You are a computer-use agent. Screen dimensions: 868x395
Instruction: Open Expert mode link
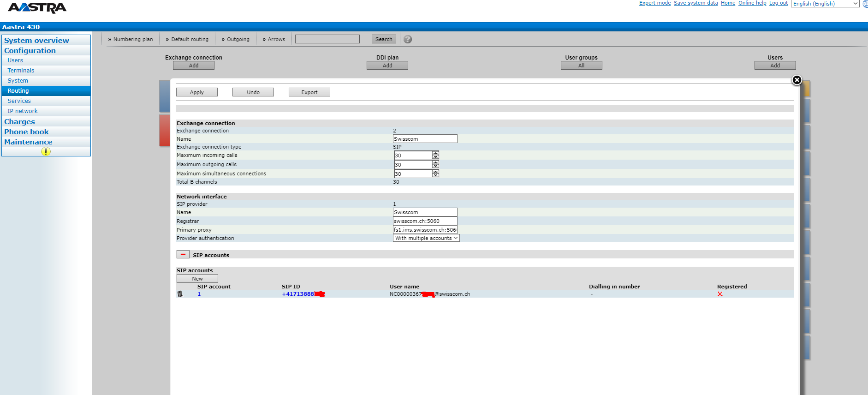tap(655, 3)
